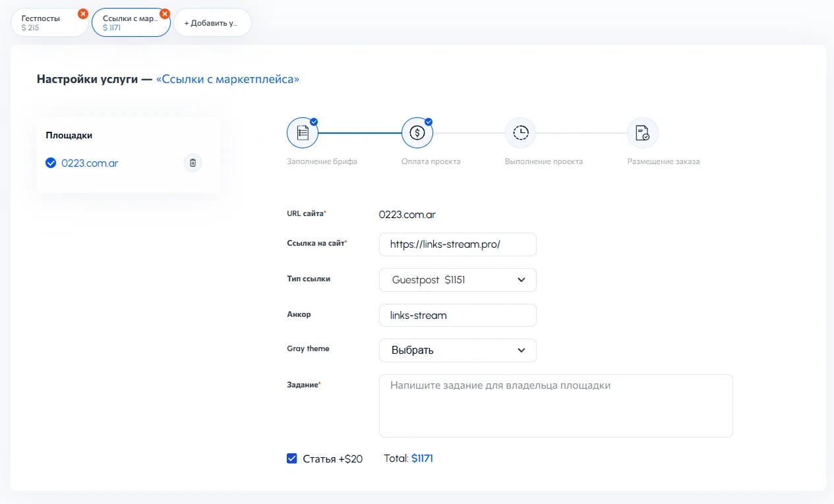Switch to the Гестпосты $215 tab
The width and height of the screenshot is (834, 504).
coord(46,23)
